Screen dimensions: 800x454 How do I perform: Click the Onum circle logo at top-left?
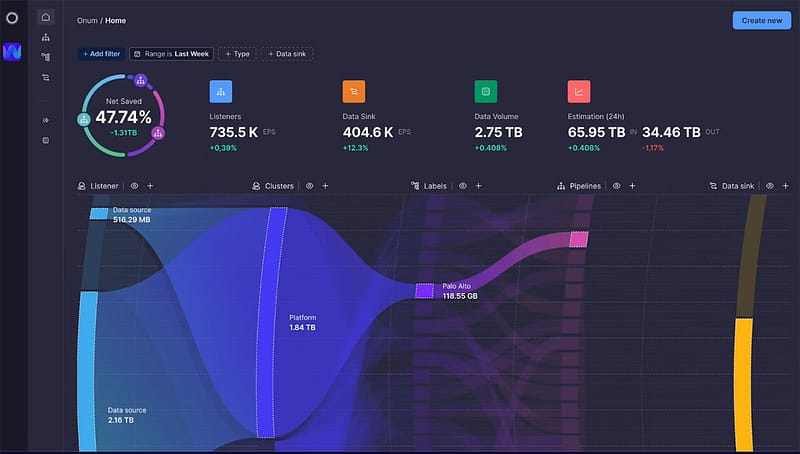tap(12, 18)
